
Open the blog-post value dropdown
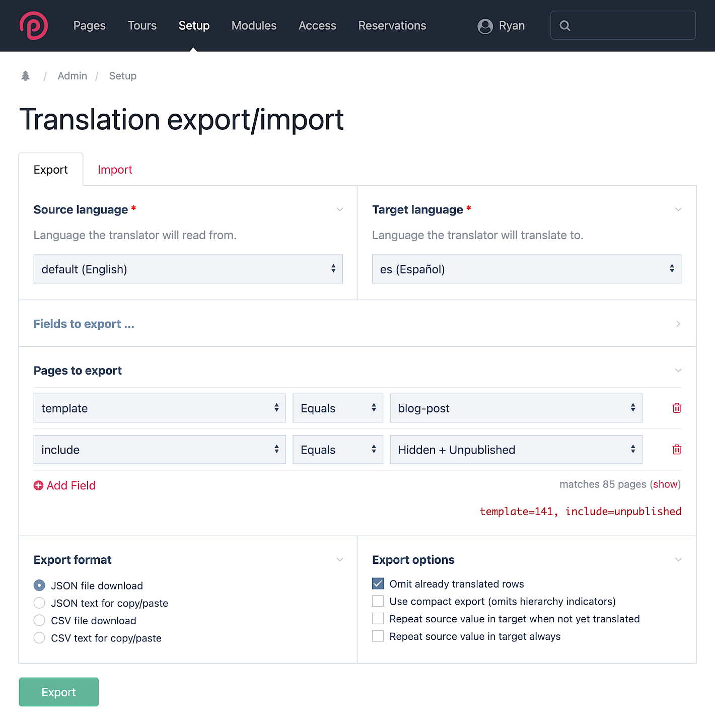(516, 408)
